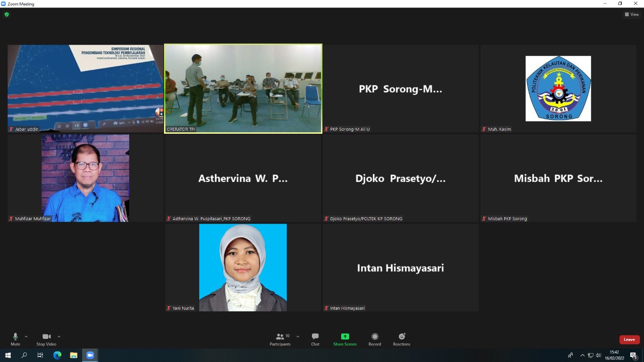Open the Chat panel
Viewport: 644px width, 362px height.
point(315,339)
